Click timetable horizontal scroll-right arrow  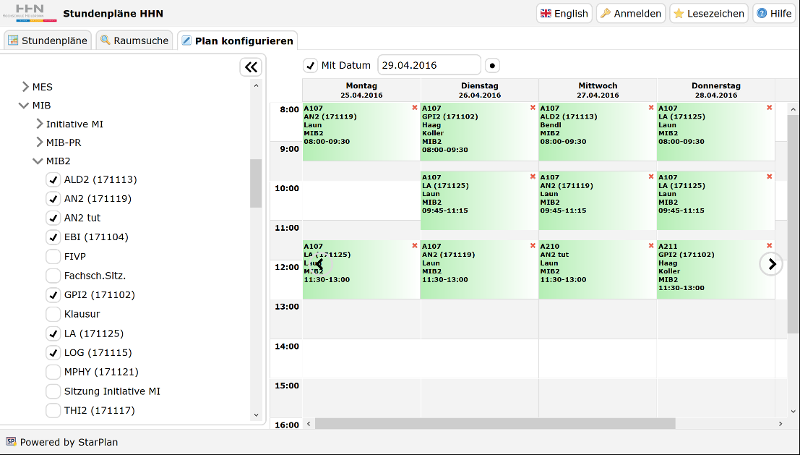coord(780,423)
